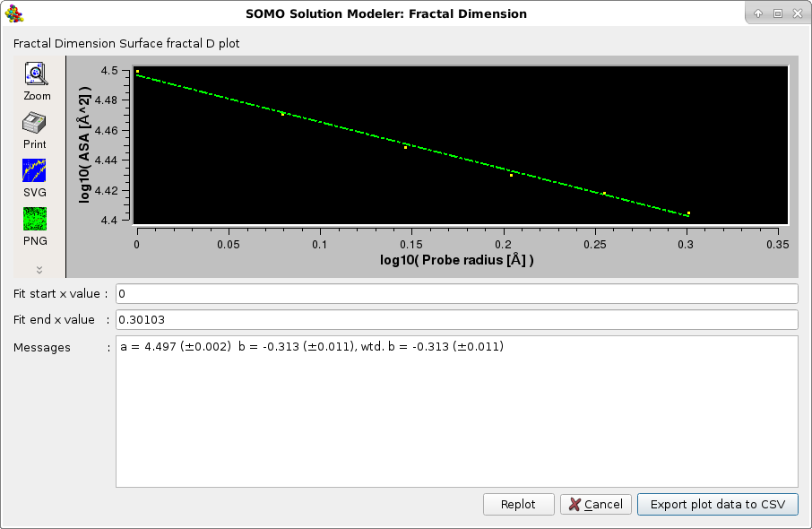Click the last data point near x=0.3
This screenshot has height=529, width=812.
(688, 213)
